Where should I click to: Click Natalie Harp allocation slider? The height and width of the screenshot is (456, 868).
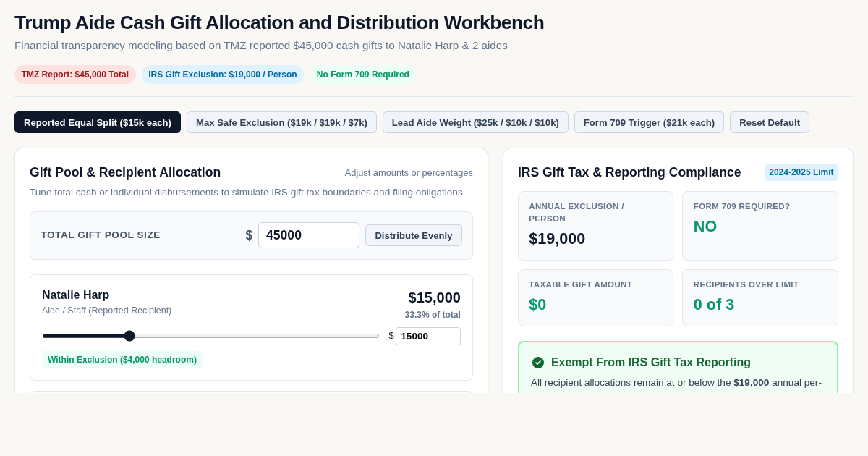tap(210, 336)
